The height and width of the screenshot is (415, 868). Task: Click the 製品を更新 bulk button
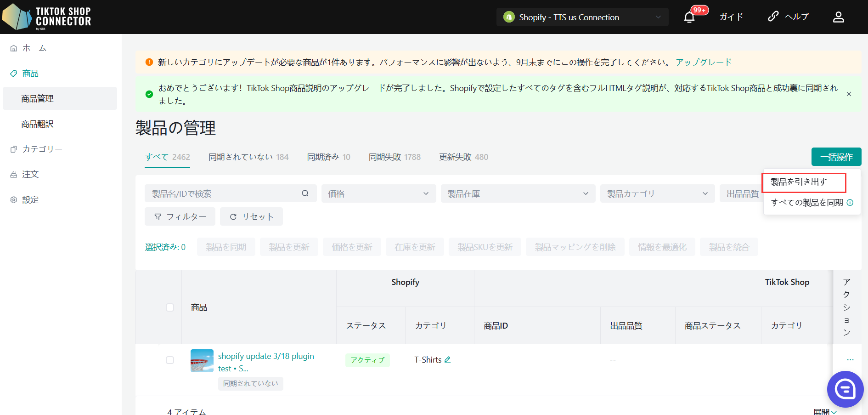pyautogui.click(x=289, y=247)
